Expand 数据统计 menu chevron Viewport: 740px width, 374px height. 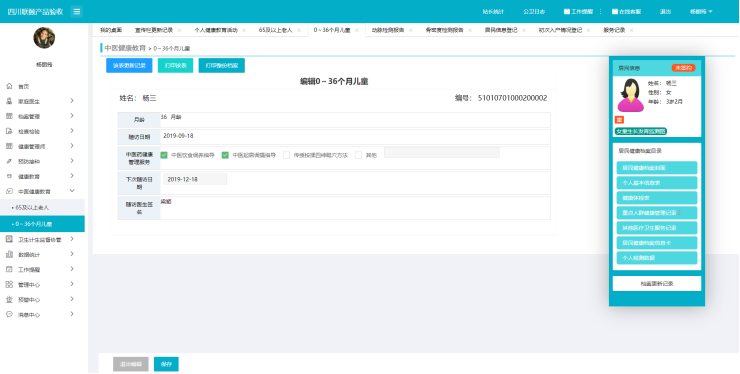tap(72, 254)
